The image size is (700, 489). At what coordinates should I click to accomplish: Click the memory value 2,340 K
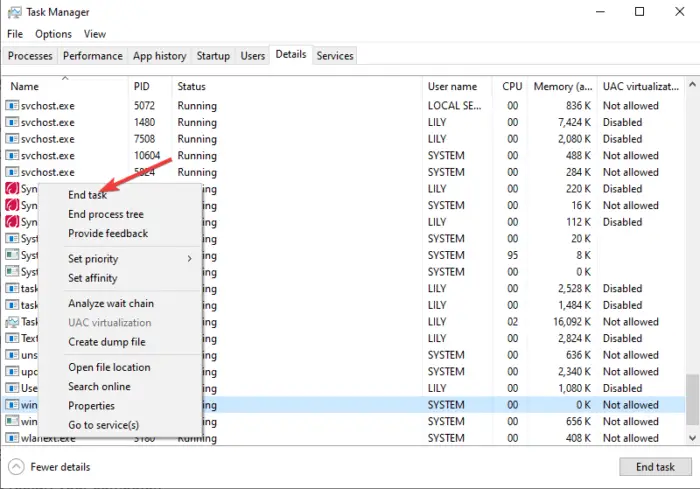(574, 372)
